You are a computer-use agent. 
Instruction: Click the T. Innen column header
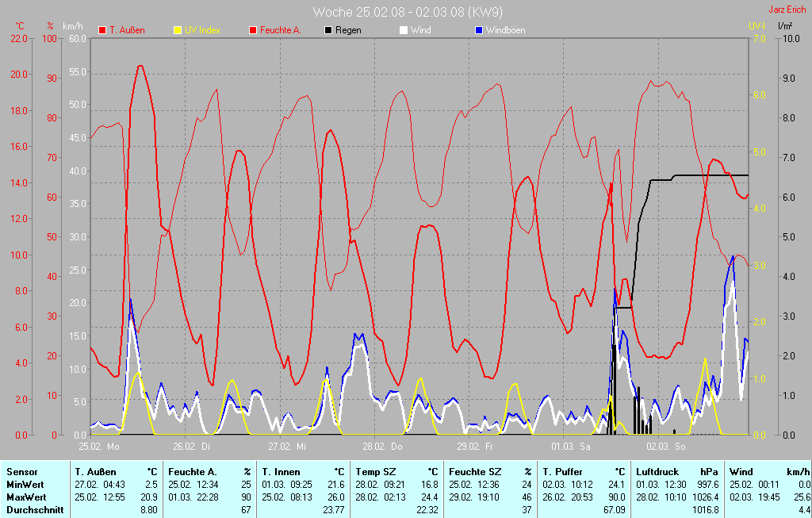point(281,472)
